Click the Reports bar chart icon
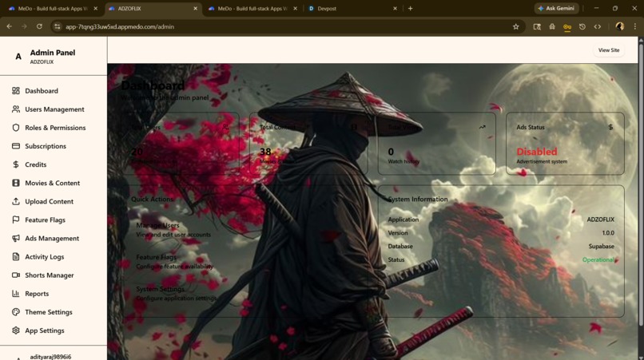The width and height of the screenshot is (644, 360). [x=16, y=294]
